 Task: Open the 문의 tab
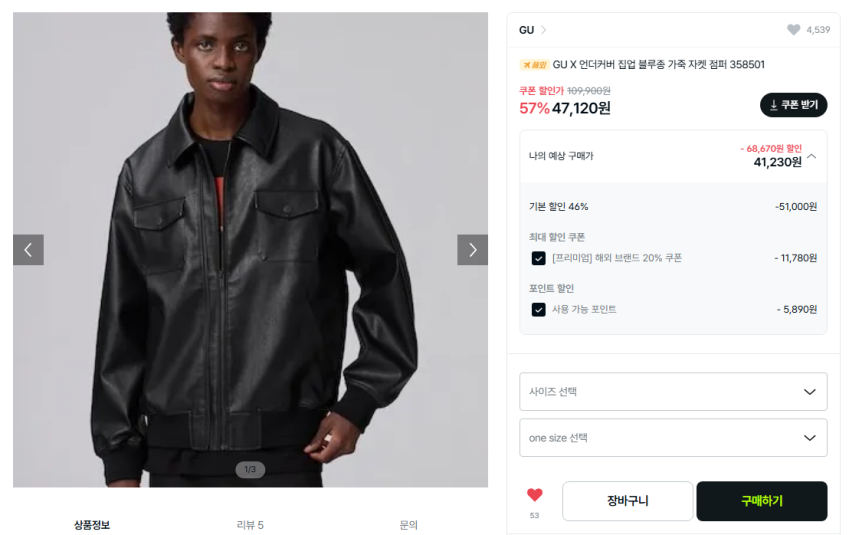[408, 525]
